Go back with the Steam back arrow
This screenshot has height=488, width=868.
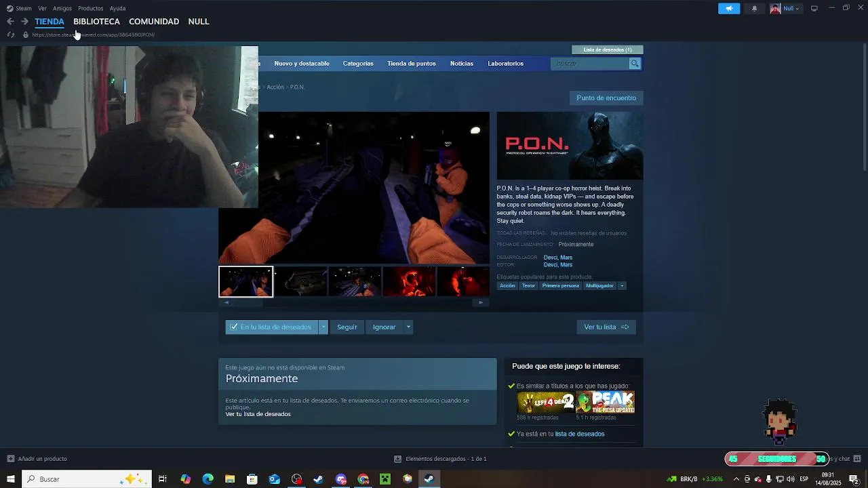(10, 22)
